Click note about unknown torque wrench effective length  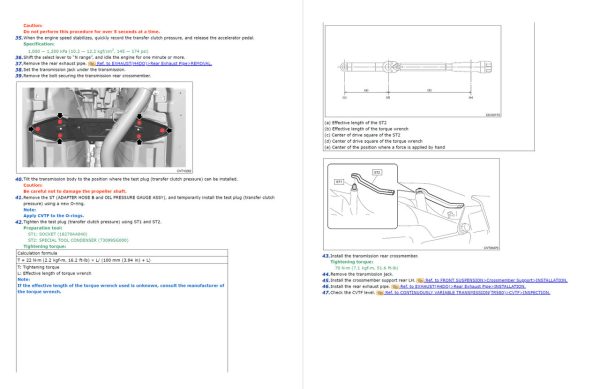pos(121,289)
